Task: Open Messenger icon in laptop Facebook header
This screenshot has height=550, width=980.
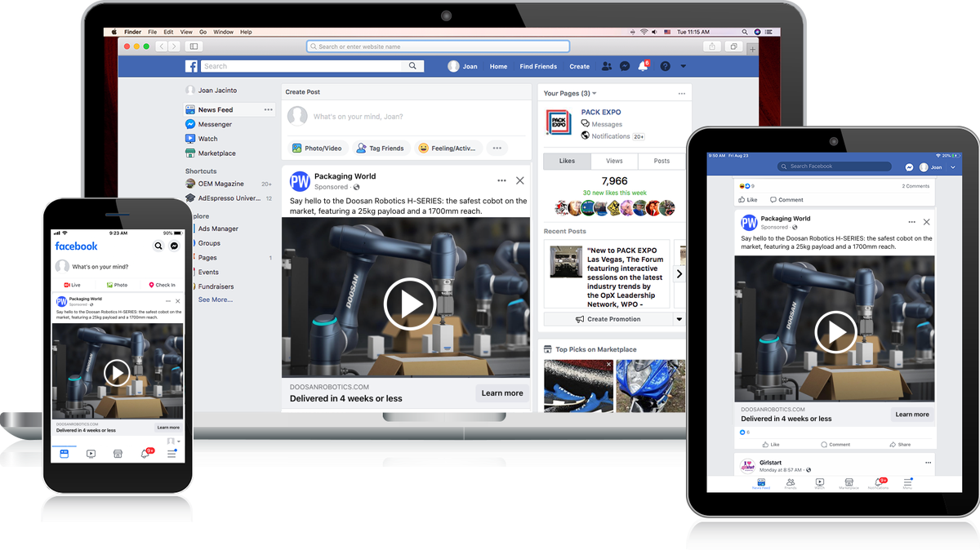Action: [x=625, y=66]
